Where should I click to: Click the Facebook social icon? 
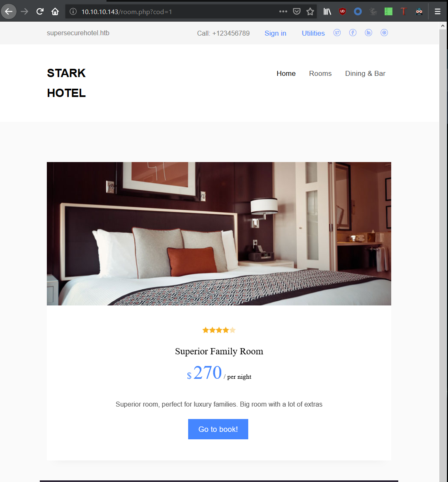[353, 33]
